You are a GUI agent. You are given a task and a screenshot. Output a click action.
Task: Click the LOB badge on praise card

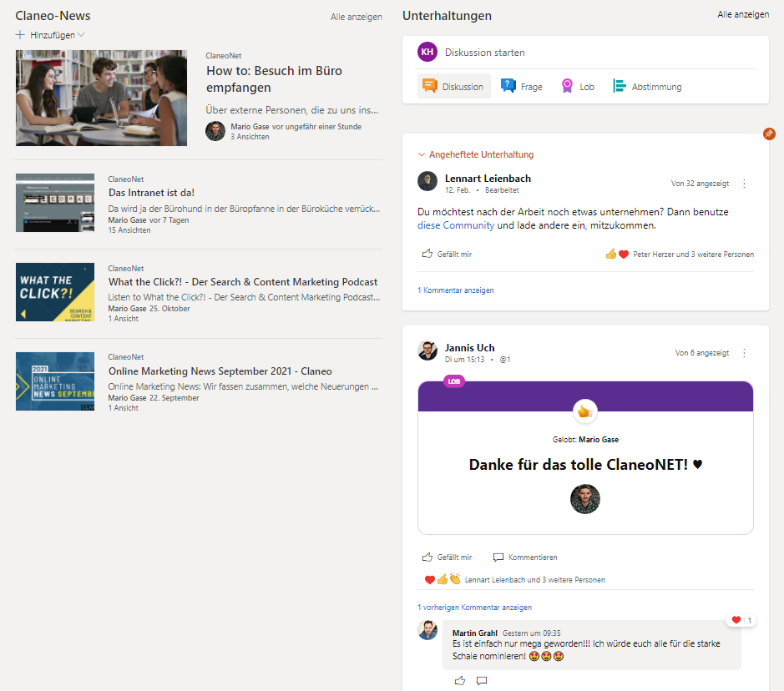[454, 381]
